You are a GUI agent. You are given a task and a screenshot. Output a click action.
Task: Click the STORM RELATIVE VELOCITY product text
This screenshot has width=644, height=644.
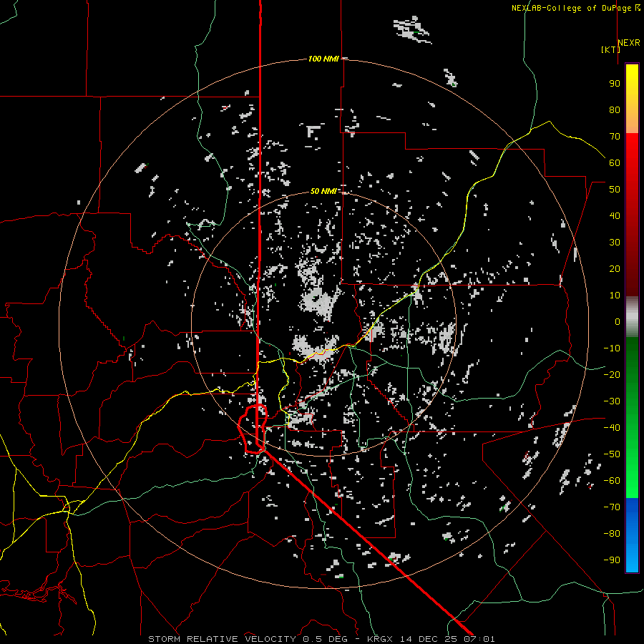coord(222,639)
